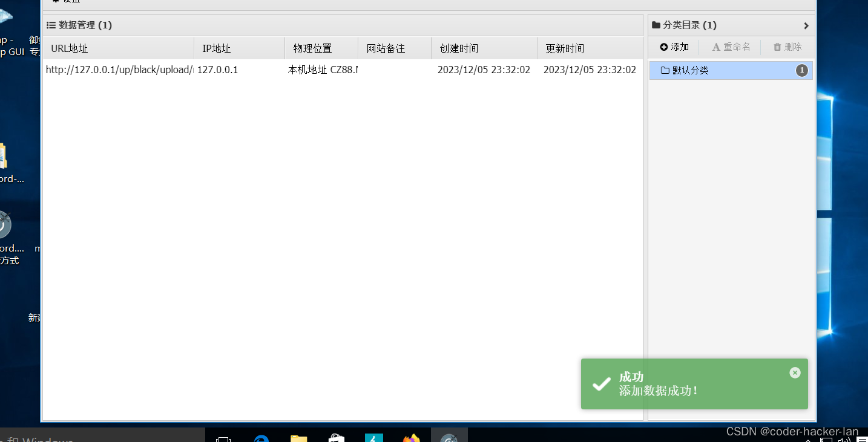
Task: Open Microsoft Store from the taskbar
Action: [337, 438]
